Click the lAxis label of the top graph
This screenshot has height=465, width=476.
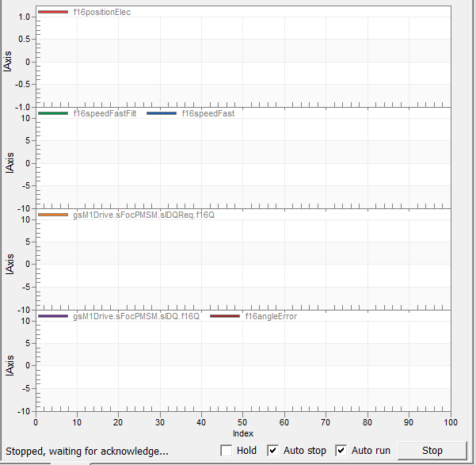tap(8, 61)
